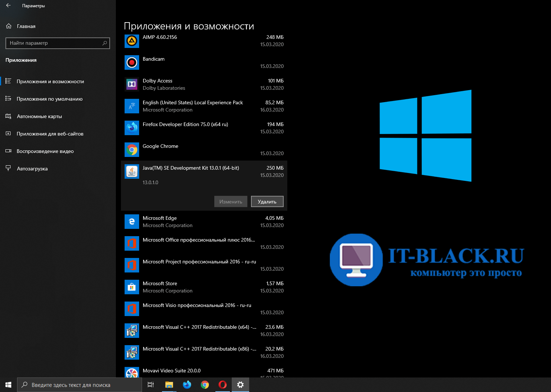Click the AIMP application icon
This screenshot has height=392, width=551.
[131, 41]
